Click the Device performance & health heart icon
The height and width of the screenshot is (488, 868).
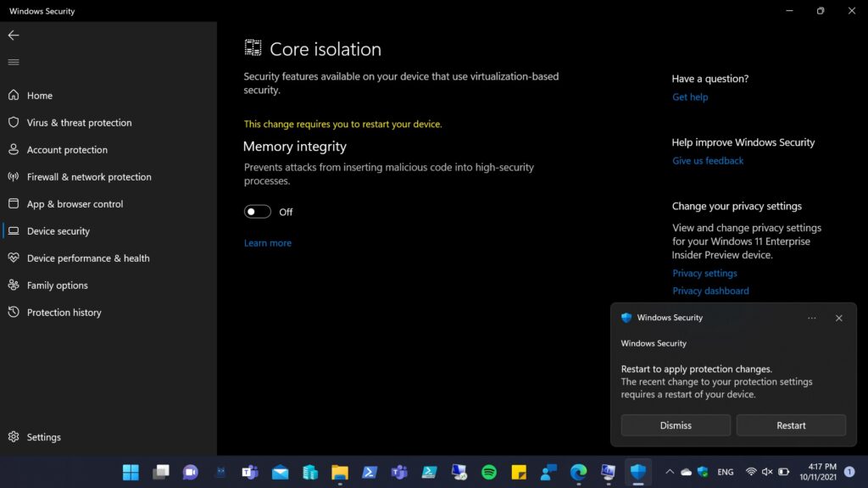pyautogui.click(x=13, y=258)
